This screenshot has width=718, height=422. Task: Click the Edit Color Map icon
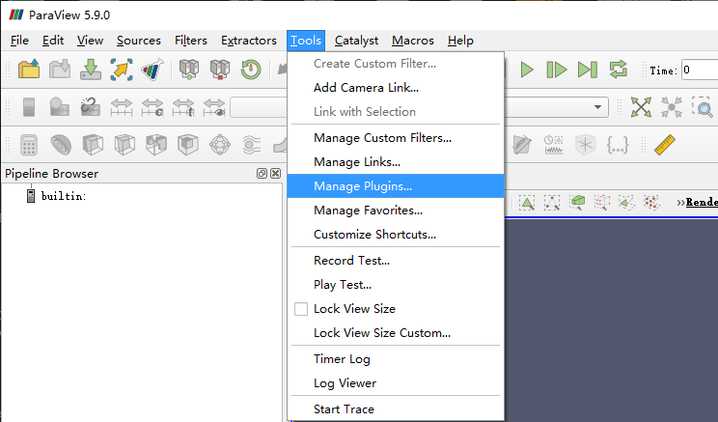click(60, 108)
